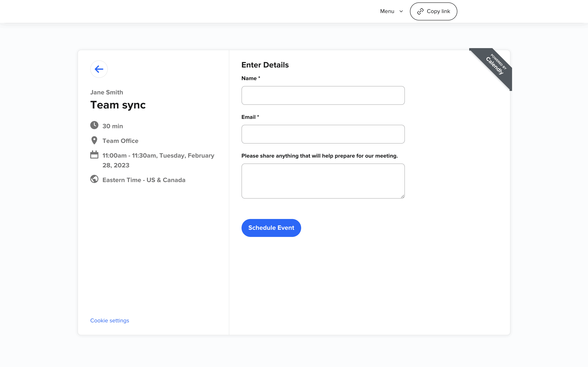
Task: Expand the Menu dropdown chevron
Action: 401,11
